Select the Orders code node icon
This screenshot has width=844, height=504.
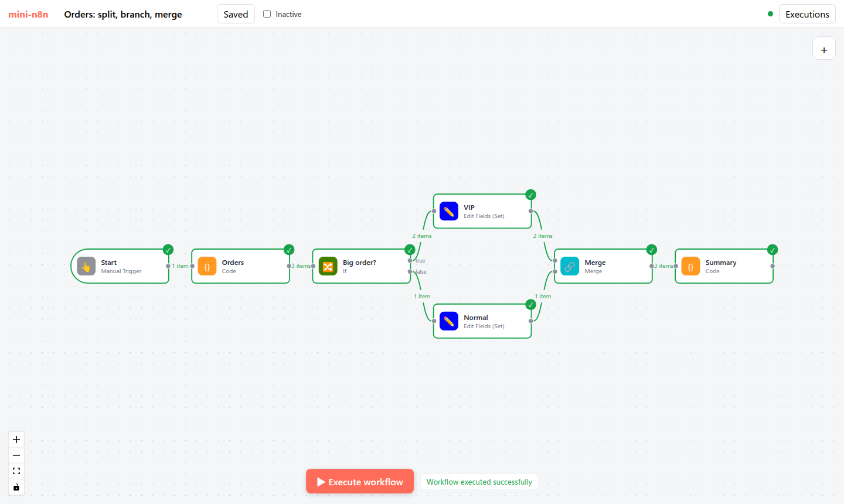tap(207, 267)
